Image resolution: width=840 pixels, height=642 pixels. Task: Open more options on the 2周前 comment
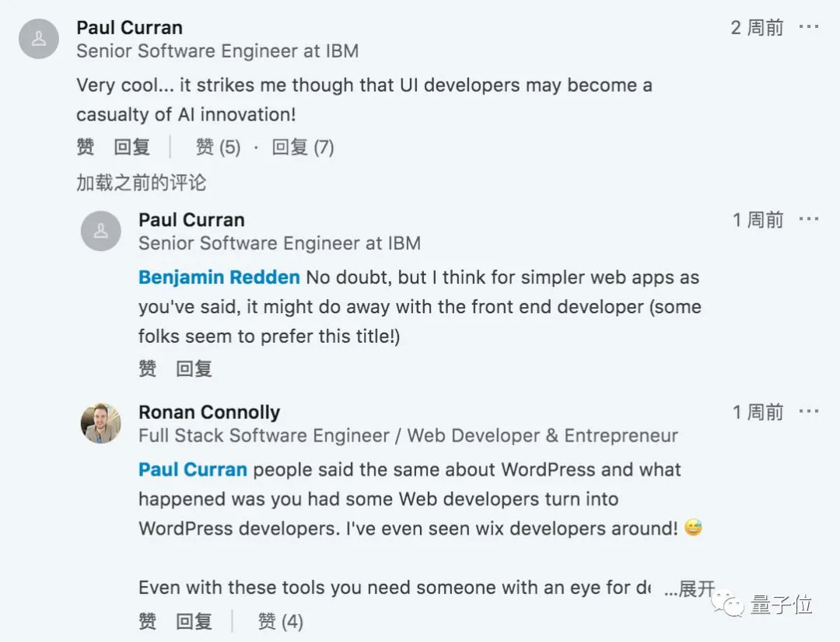pos(809,27)
